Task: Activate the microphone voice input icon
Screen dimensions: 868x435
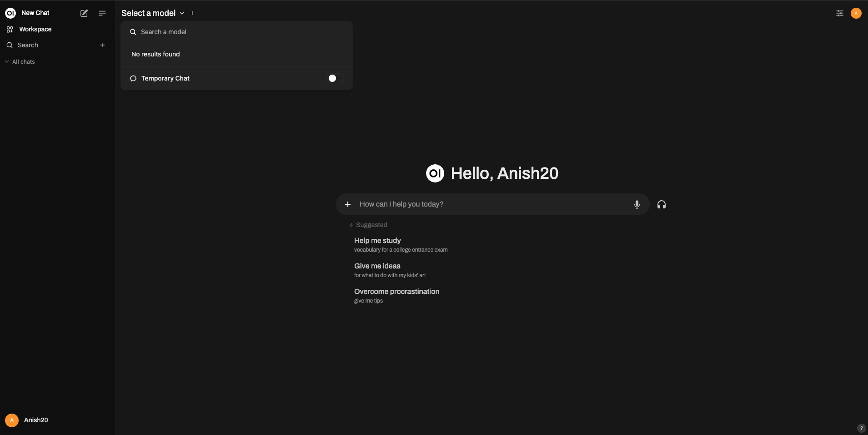Action: click(637, 204)
